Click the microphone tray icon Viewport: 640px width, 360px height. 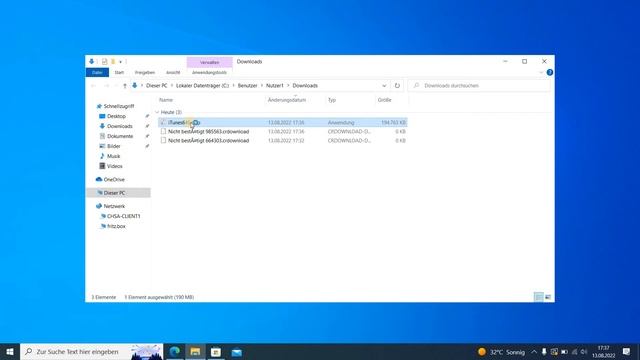point(544,352)
